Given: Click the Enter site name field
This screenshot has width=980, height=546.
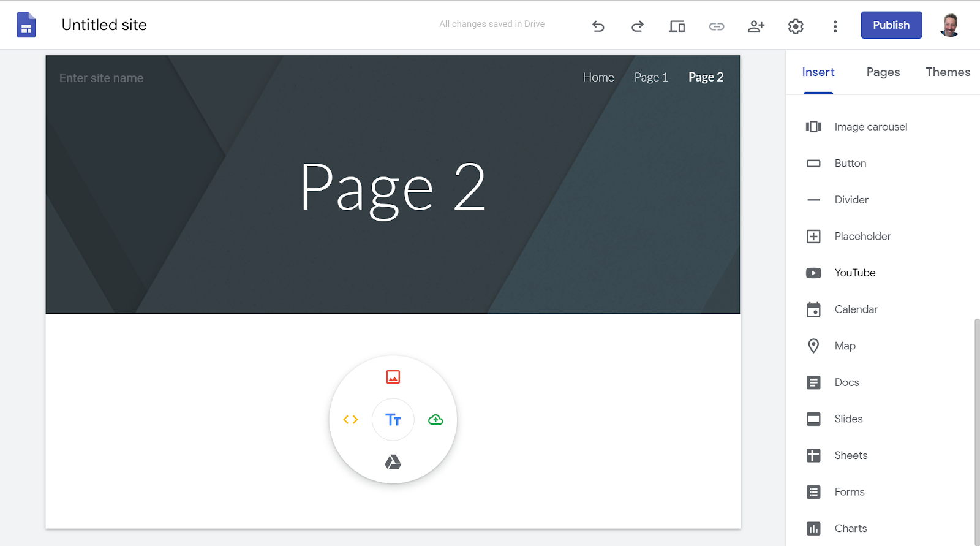Looking at the screenshot, I should click(x=101, y=78).
